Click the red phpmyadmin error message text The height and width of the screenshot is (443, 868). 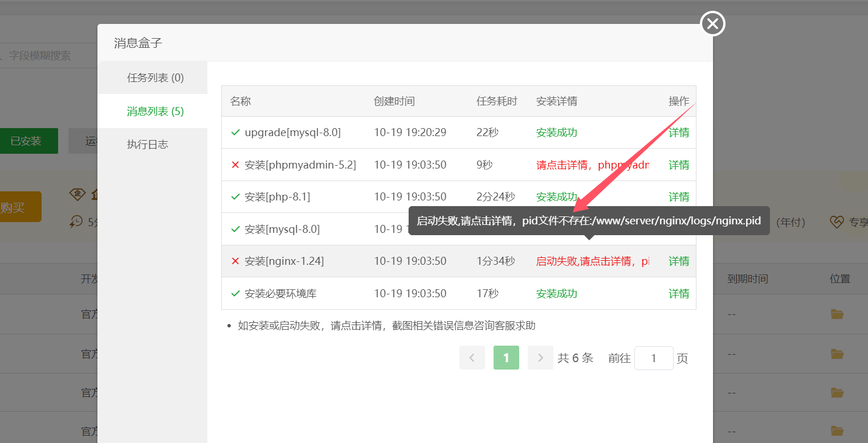(593, 165)
